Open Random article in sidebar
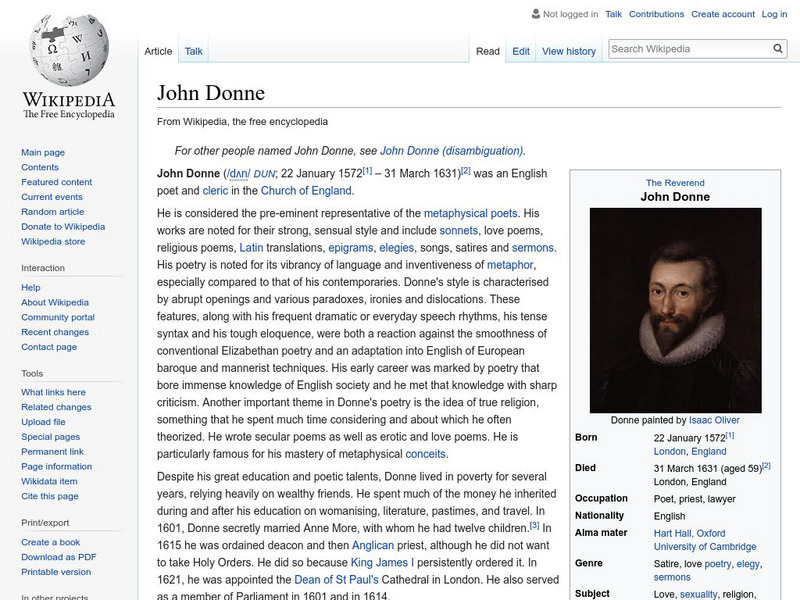 pos(53,212)
